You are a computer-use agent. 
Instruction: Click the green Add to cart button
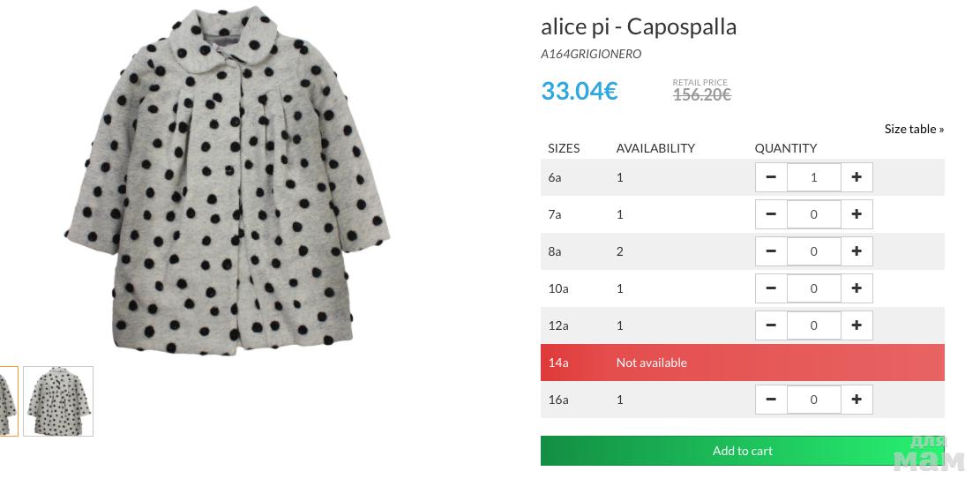(x=742, y=451)
